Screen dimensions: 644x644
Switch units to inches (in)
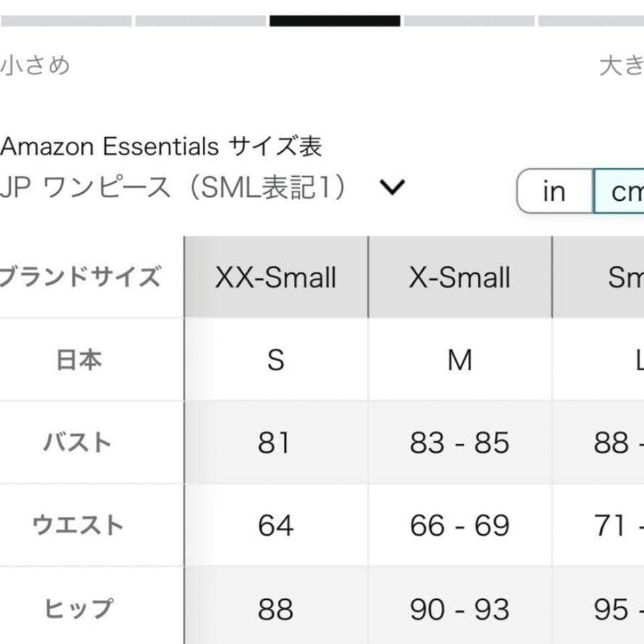click(x=554, y=191)
